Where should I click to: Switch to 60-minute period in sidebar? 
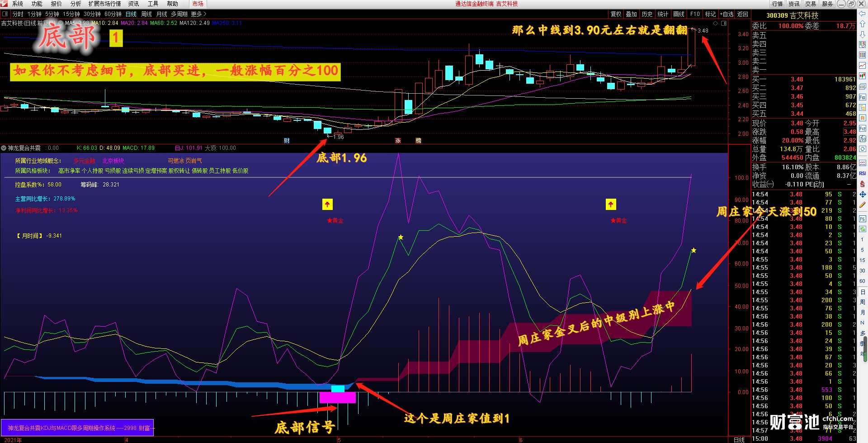pos(862,281)
